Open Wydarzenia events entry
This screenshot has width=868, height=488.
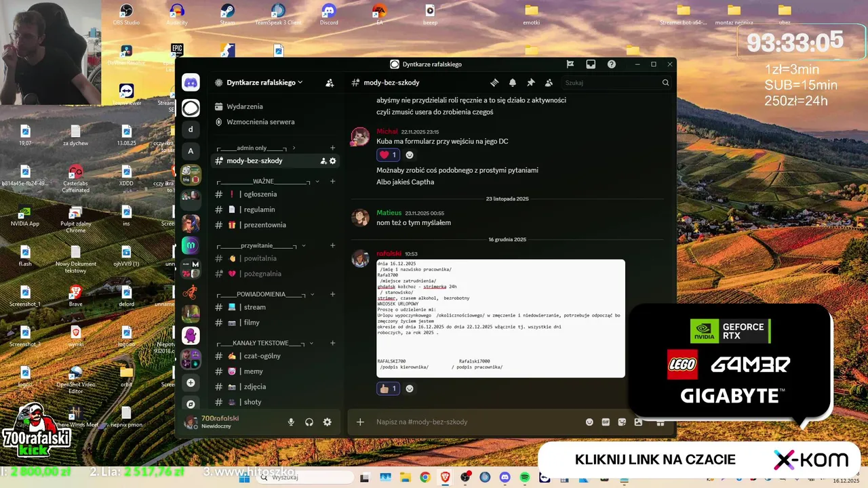[275, 106]
